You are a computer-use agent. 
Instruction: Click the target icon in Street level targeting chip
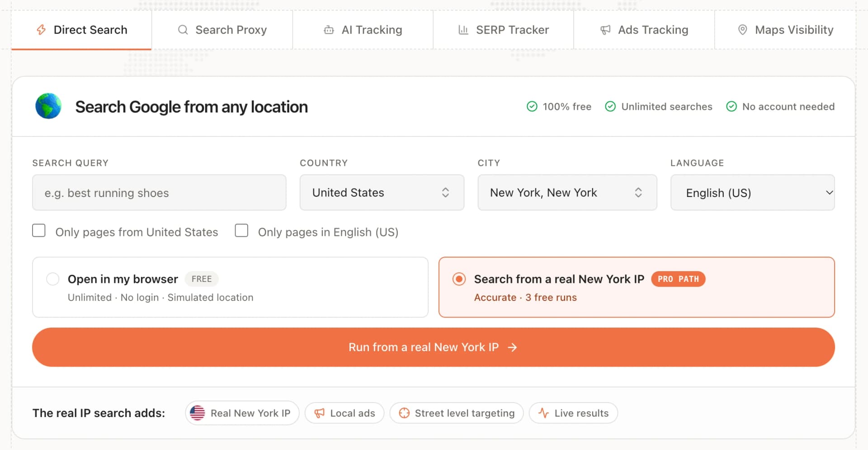point(404,413)
